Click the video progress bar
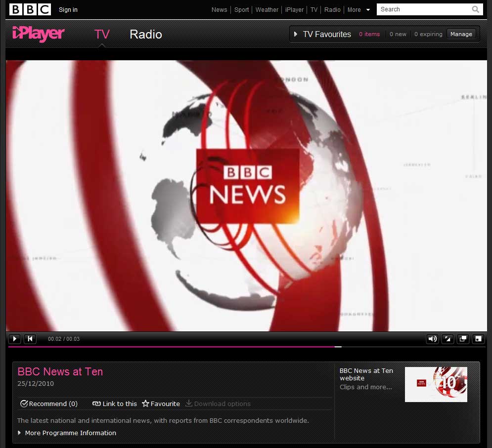 246,347
